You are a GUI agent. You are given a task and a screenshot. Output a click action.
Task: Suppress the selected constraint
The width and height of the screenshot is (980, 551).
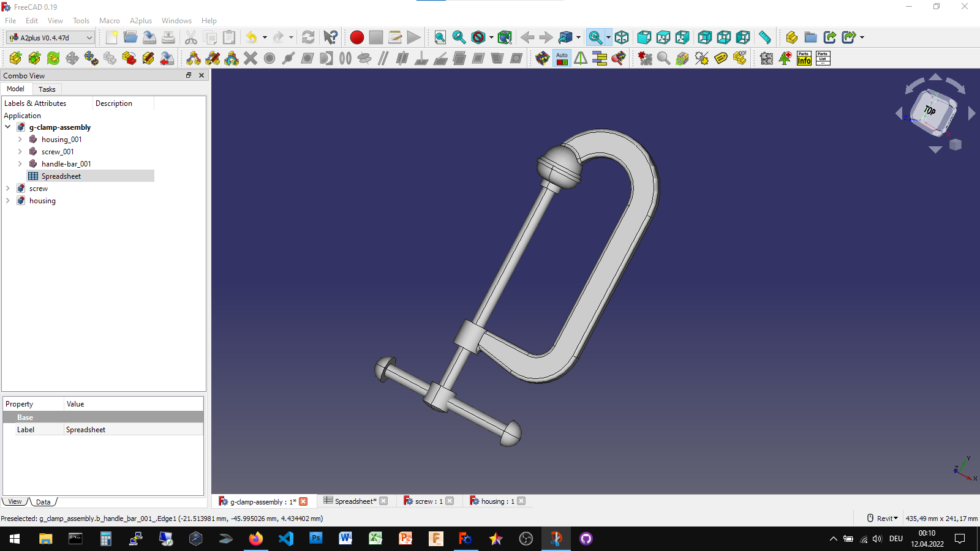[701, 58]
